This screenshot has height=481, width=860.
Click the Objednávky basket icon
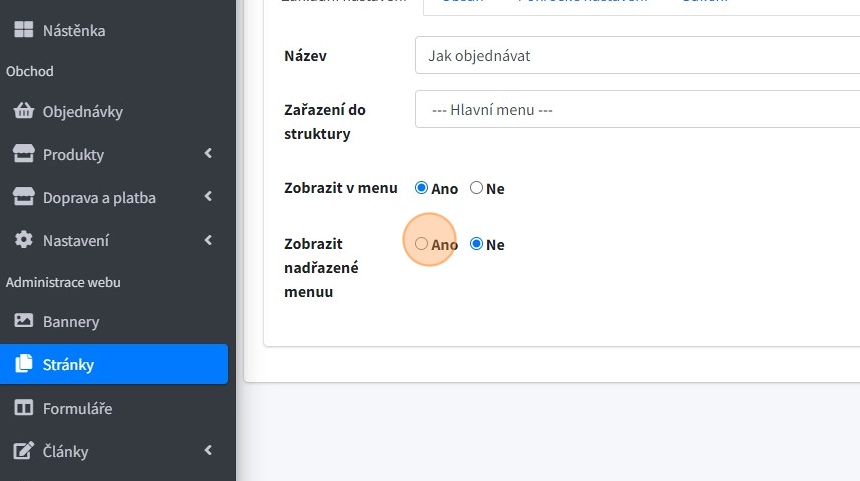point(23,111)
